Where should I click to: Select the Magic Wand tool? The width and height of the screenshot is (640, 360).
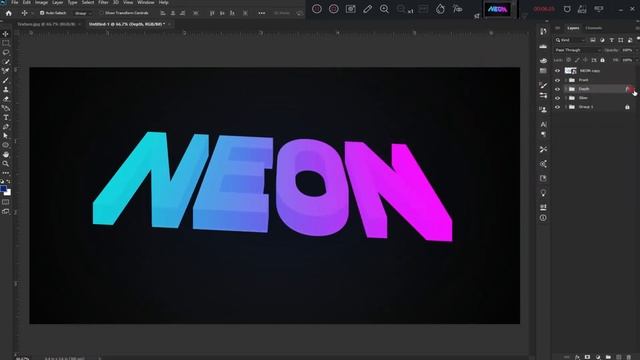[6, 62]
